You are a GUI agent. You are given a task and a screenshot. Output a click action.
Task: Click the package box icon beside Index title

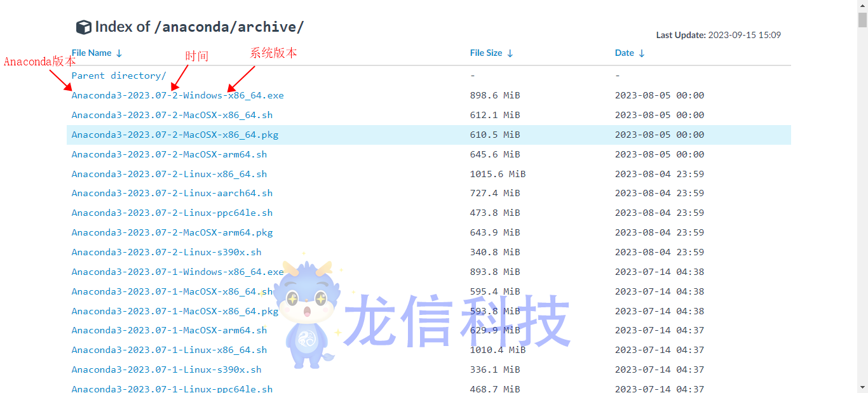pos(83,27)
